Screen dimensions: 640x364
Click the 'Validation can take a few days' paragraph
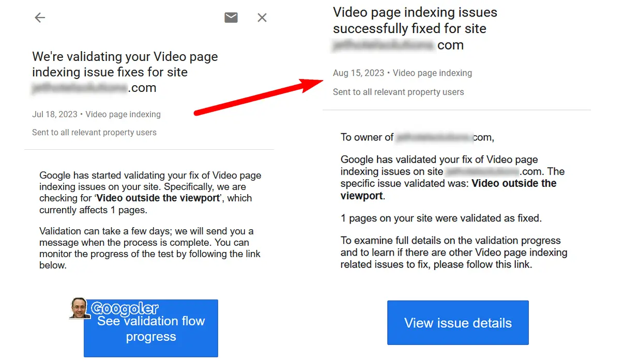150,248
